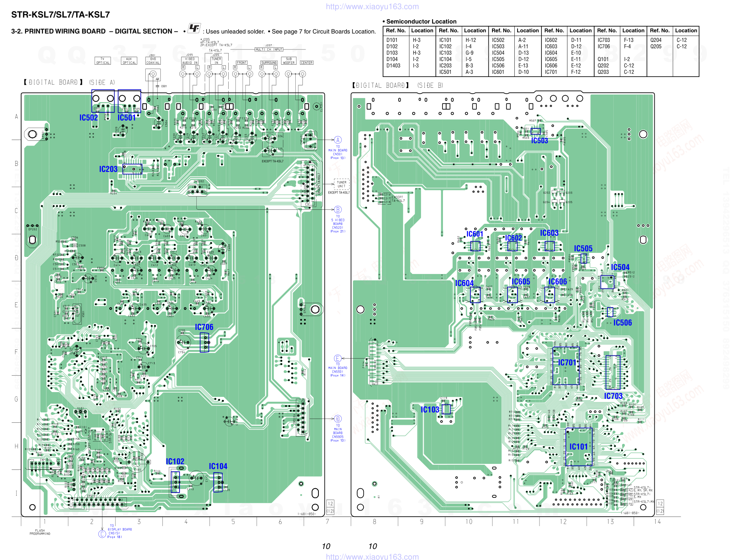Click the MULTI CH INPUT label box

coord(269,49)
